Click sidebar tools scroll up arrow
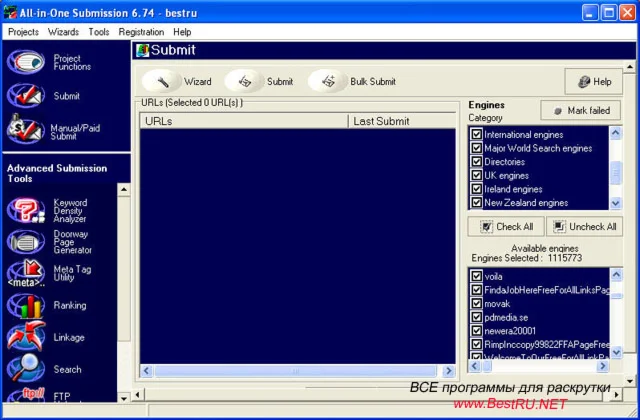Viewport: 640px width, 420px height. (124, 190)
